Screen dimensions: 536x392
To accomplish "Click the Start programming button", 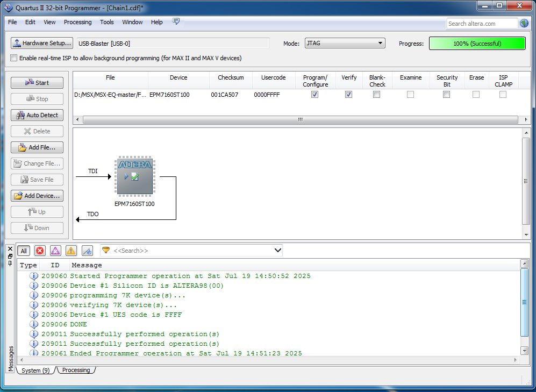I will [37, 83].
